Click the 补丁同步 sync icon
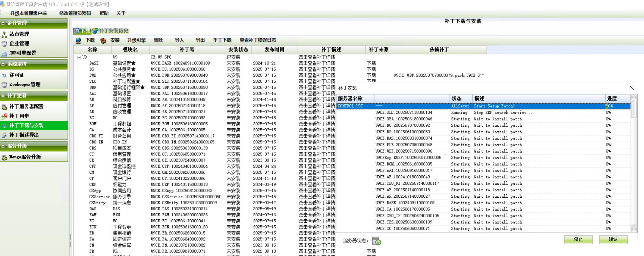 coord(4,116)
